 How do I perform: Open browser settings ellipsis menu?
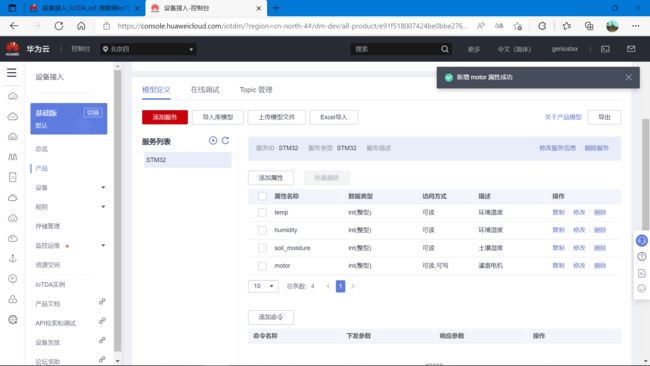coord(635,26)
